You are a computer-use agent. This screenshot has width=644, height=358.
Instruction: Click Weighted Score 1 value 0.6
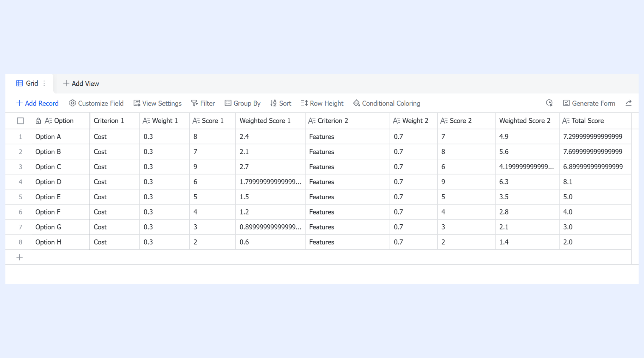click(x=270, y=242)
